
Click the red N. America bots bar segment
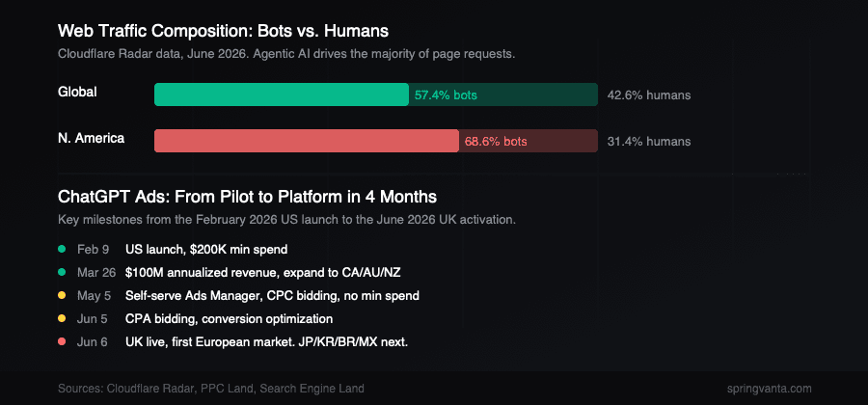tap(306, 141)
